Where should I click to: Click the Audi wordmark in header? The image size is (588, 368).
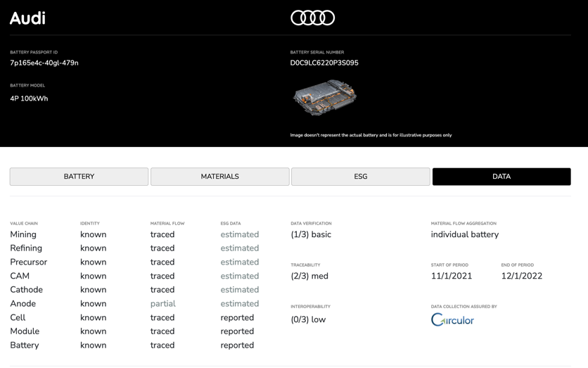27,18
